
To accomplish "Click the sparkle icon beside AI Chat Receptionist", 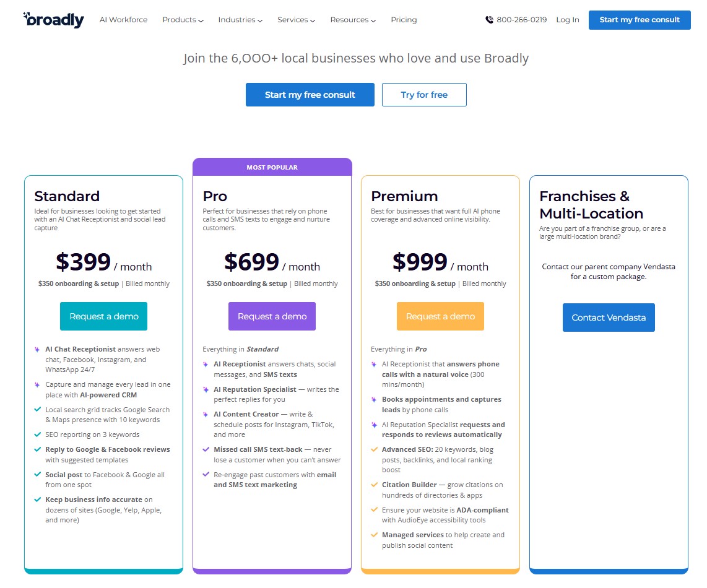I will pos(38,349).
